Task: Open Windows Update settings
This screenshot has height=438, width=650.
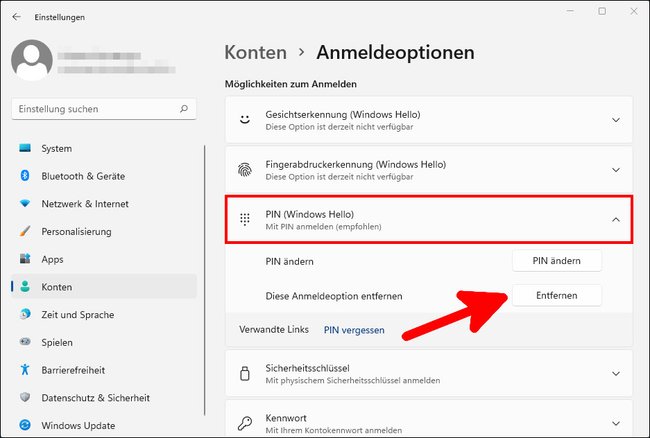Action: coord(104,425)
